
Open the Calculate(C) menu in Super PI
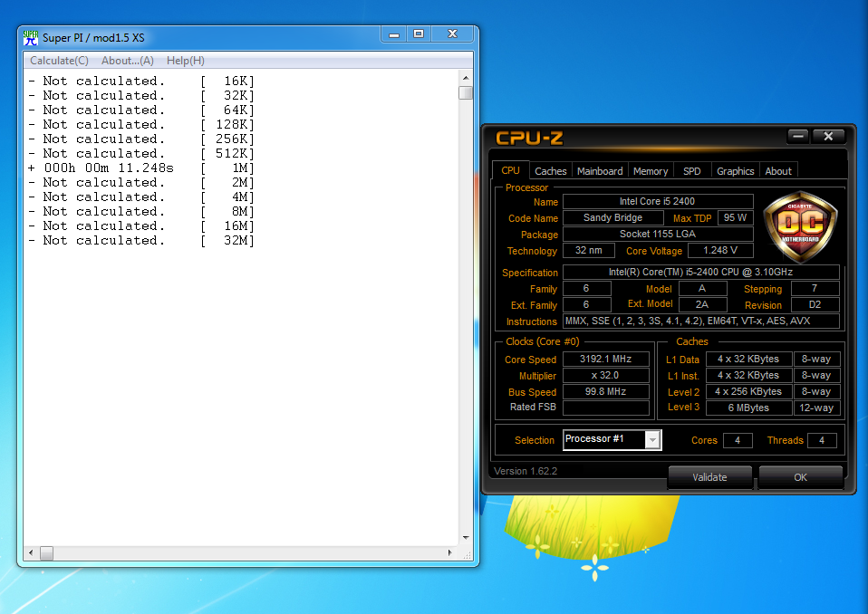[59, 61]
